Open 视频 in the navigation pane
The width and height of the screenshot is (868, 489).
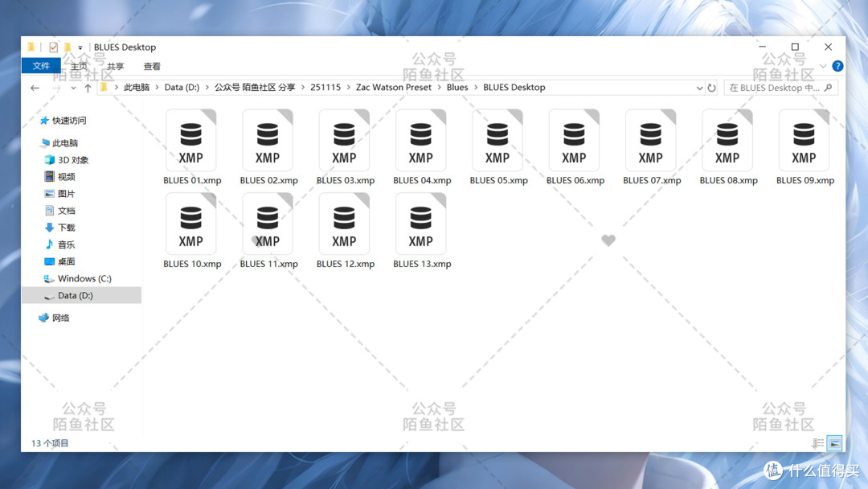click(66, 177)
